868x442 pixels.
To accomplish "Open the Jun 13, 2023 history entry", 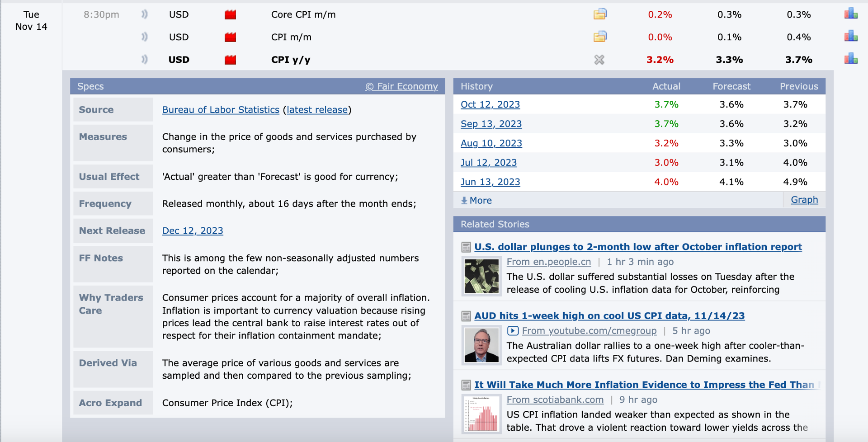I will (491, 182).
